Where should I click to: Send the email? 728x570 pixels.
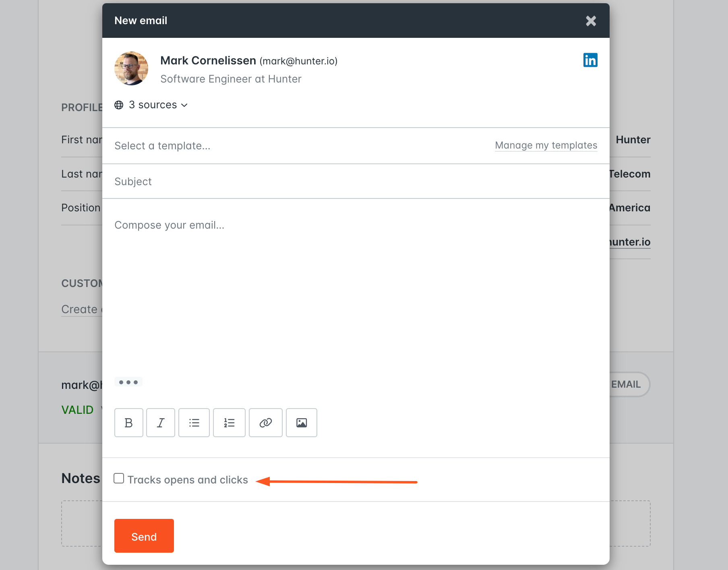coord(144,536)
